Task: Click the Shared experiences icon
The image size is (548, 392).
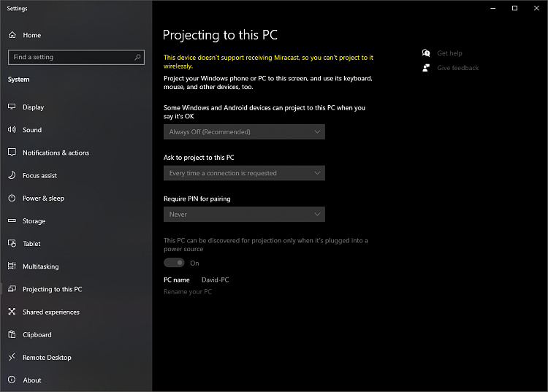Action: 12,312
